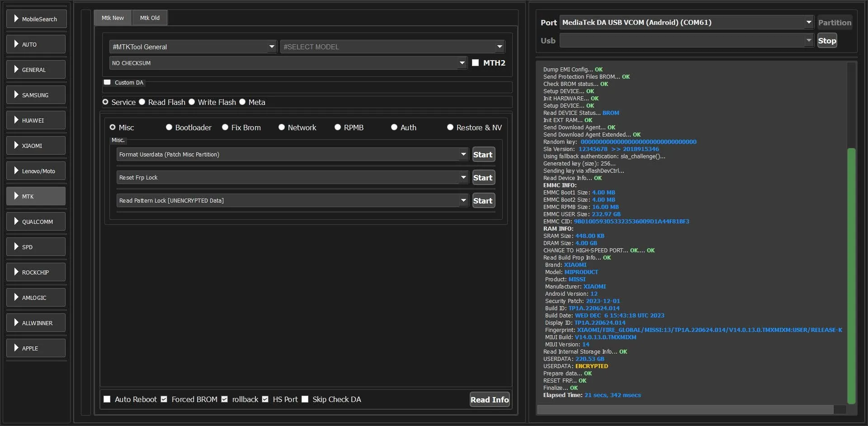Viewport: 868px width, 426px height.
Task: Select the SPD sidebar module
Action: pyautogui.click(x=36, y=247)
